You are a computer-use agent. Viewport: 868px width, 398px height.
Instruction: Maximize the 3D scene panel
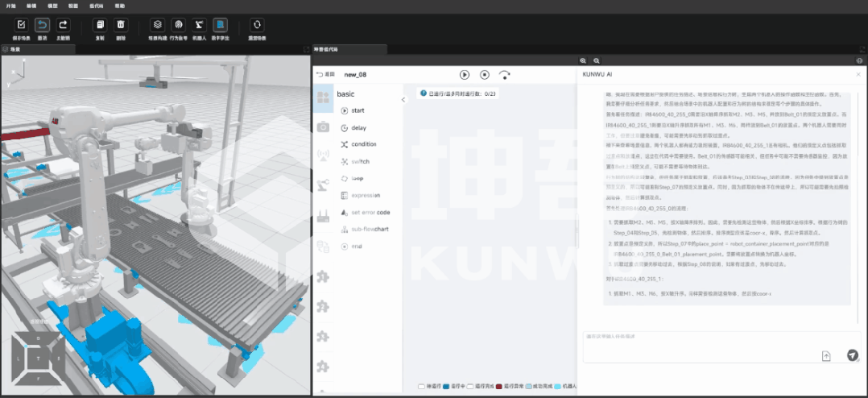click(x=306, y=49)
